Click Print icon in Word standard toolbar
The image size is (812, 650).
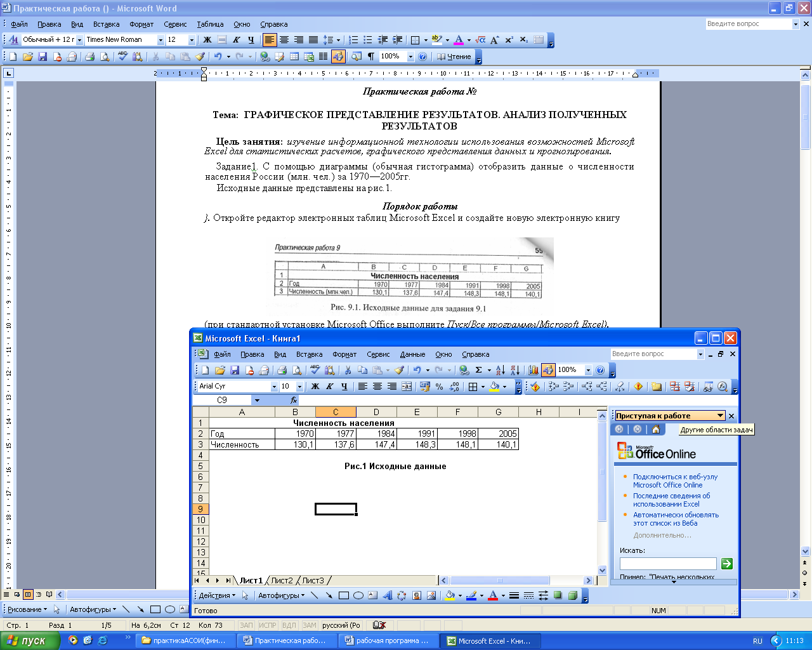click(x=89, y=56)
